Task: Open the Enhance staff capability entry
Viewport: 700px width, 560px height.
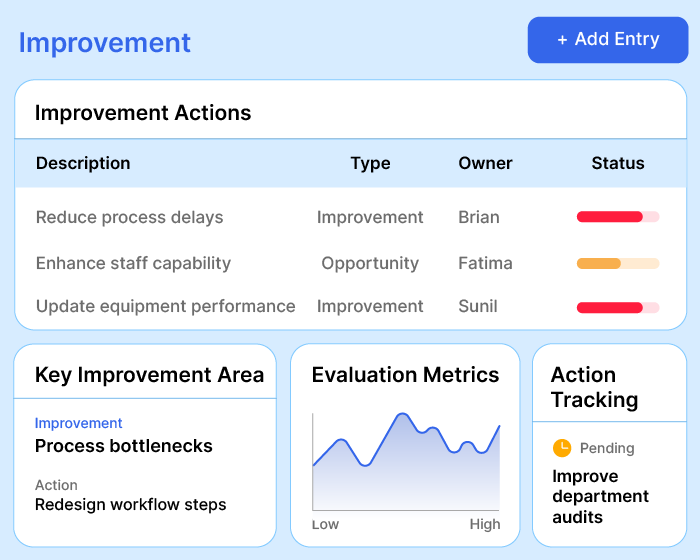Action: pos(133,263)
